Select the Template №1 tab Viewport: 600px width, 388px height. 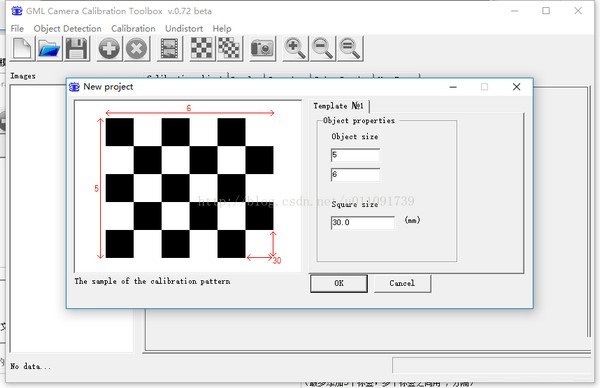[339, 106]
